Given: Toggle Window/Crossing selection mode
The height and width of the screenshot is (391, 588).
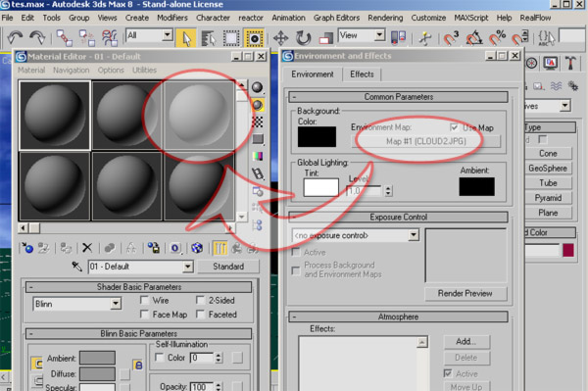Looking at the screenshot, I should [x=254, y=38].
